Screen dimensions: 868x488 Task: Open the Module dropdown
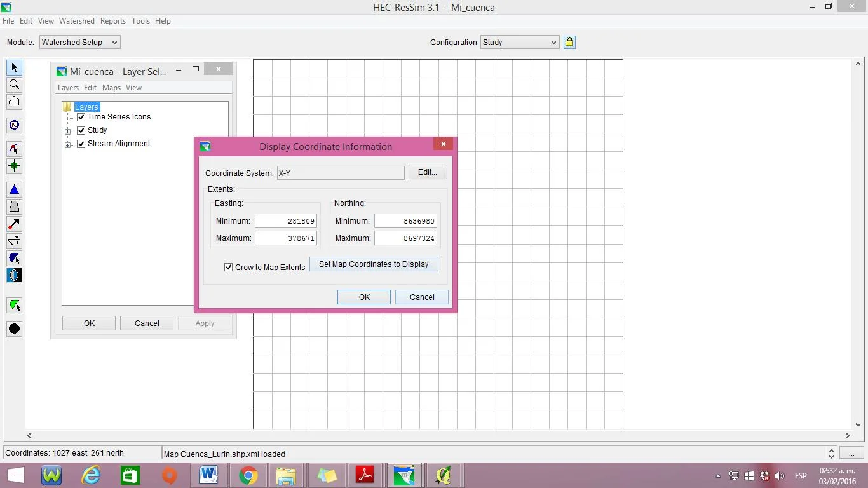pos(79,42)
